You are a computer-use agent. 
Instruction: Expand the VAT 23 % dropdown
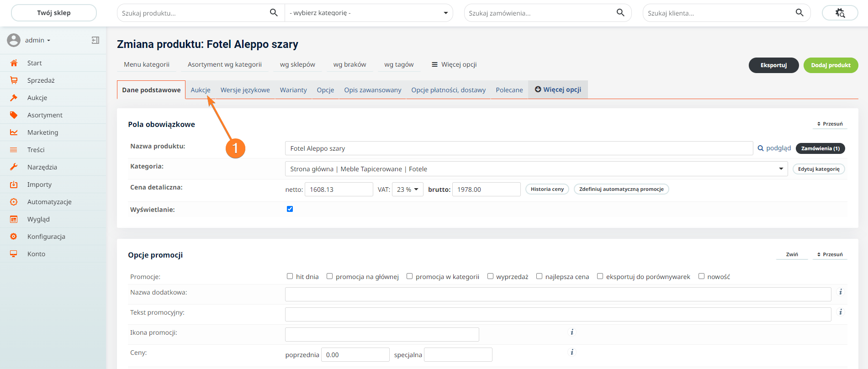[408, 190]
